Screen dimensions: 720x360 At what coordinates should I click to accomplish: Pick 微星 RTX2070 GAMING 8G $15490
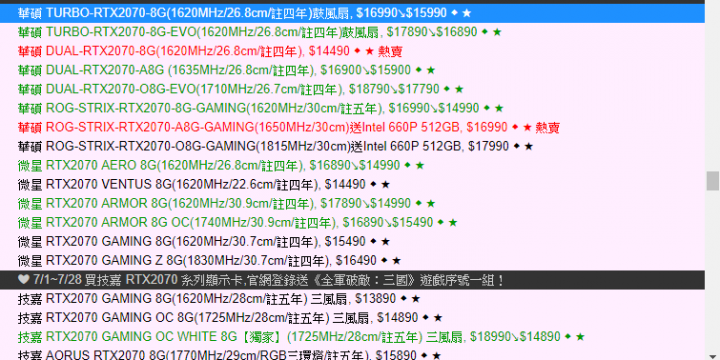(352, 242)
